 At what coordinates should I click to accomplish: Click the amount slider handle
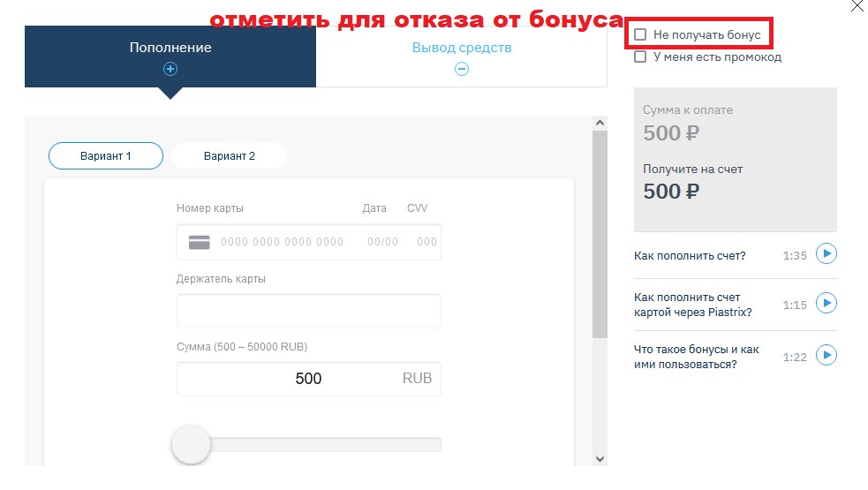coord(191,444)
